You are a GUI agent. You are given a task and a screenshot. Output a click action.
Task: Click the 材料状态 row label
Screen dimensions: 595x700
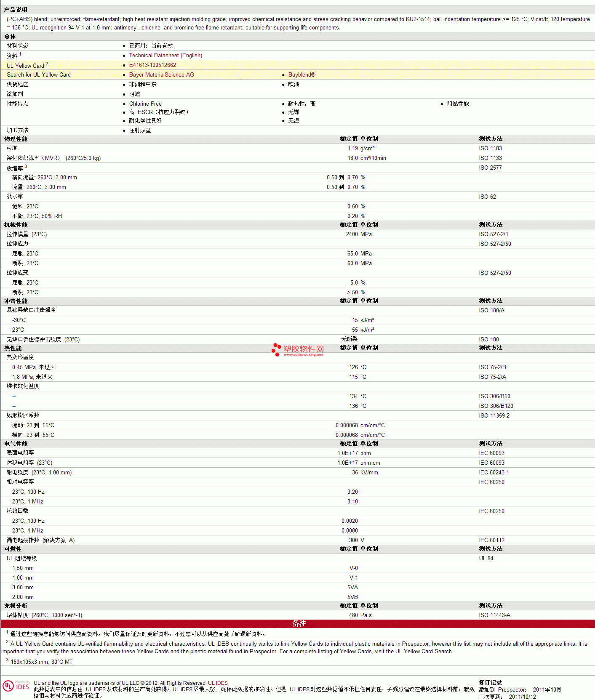(17, 45)
